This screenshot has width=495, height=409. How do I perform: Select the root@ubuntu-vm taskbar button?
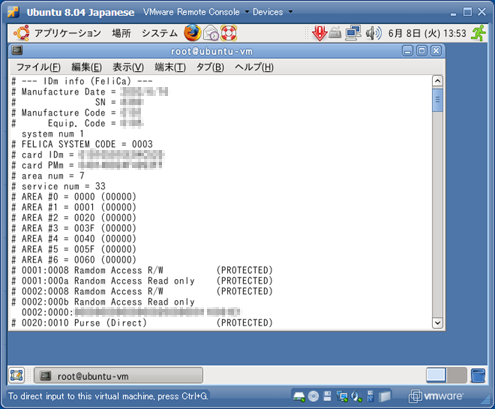point(118,376)
